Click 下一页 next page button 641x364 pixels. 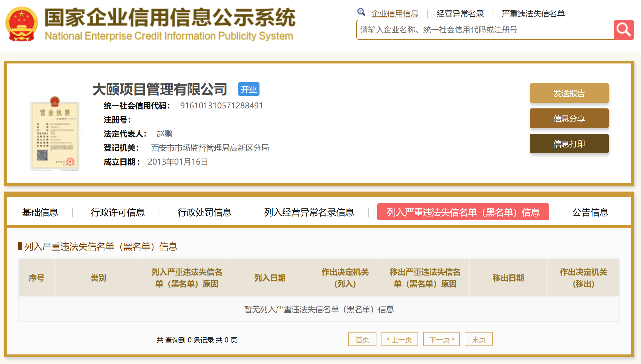[x=441, y=339]
